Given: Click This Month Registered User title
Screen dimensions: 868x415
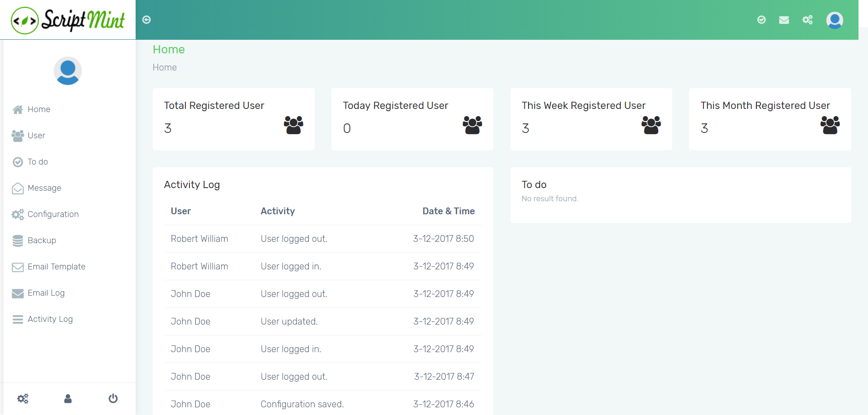Looking at the screenshot, I should (765, 105).
